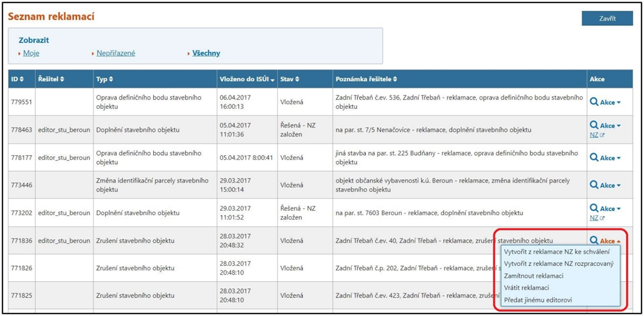Open detail magnifier for reclamation 778177
The image size is (644, 316).
(594, 158)
